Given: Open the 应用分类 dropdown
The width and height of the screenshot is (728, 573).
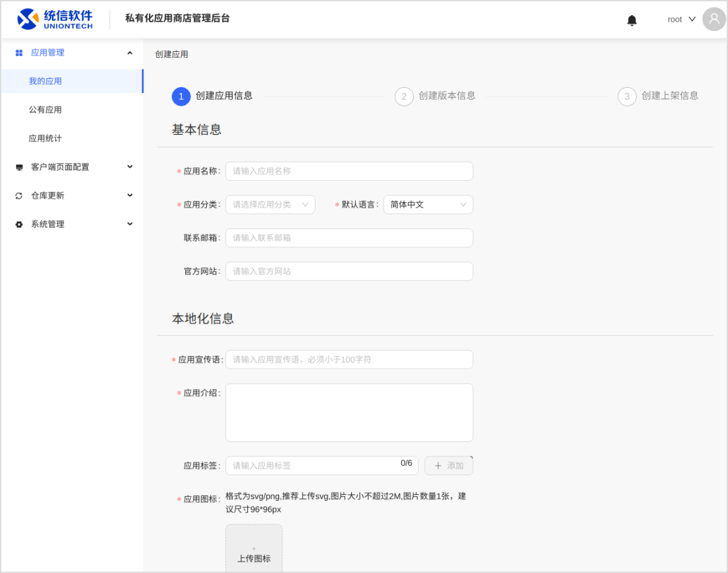Looking at the screenshot, I should 270,204.
